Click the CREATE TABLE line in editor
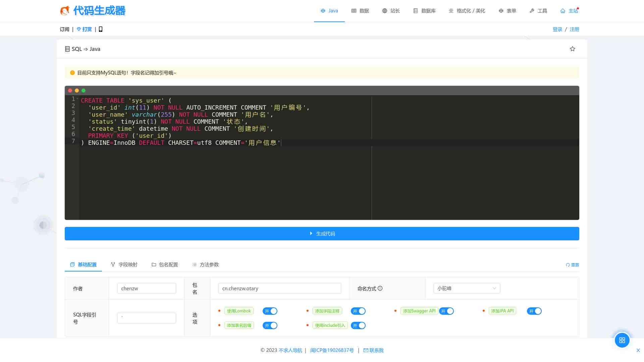 pos(126,101)
